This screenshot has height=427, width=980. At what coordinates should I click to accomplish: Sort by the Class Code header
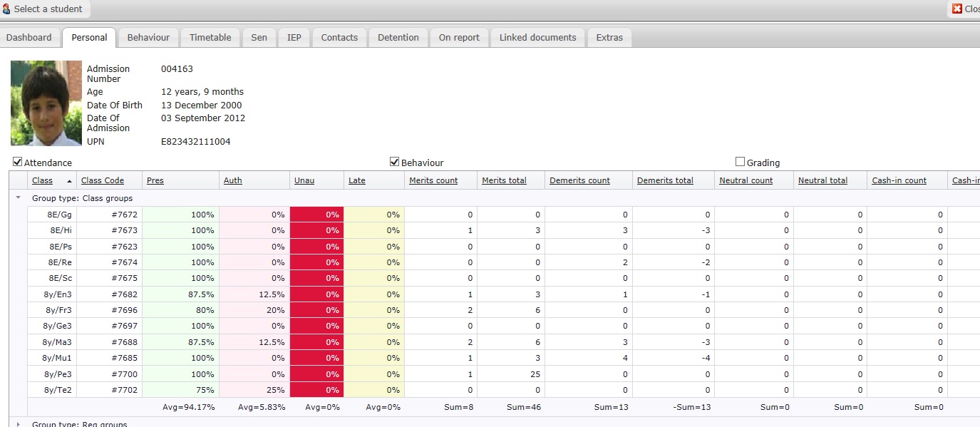click(103, 181)
